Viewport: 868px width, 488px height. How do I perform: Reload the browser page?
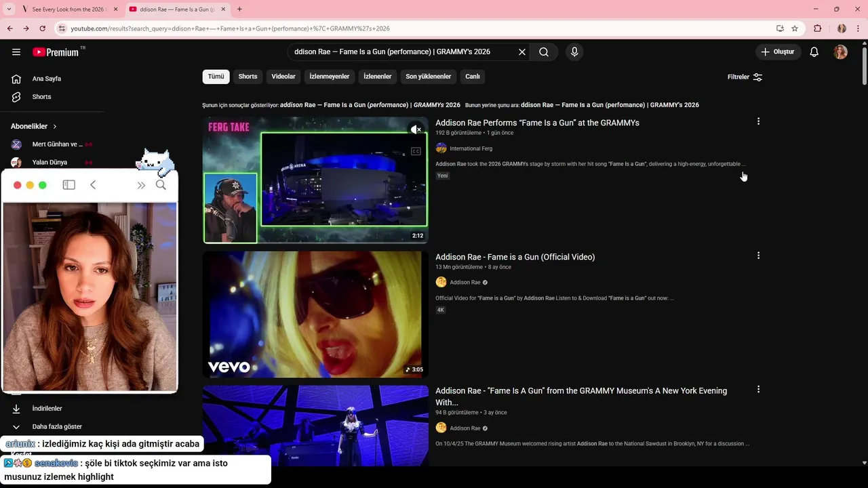(x=42, y=28)
